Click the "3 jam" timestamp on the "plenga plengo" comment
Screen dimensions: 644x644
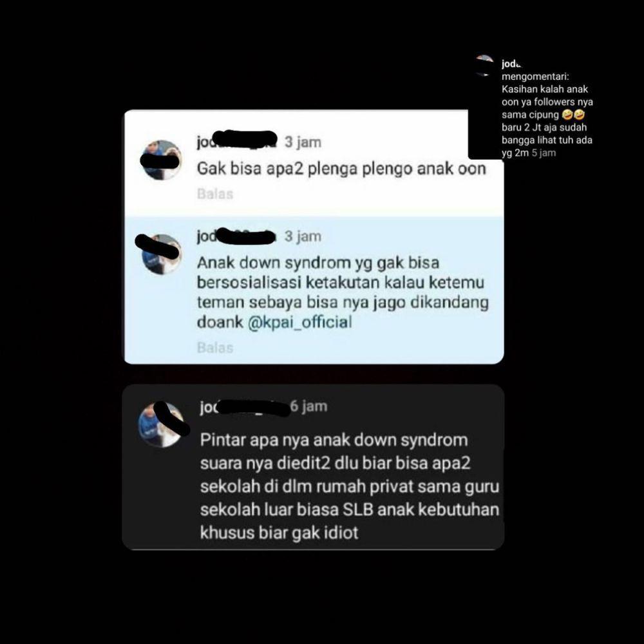point(303,142)
